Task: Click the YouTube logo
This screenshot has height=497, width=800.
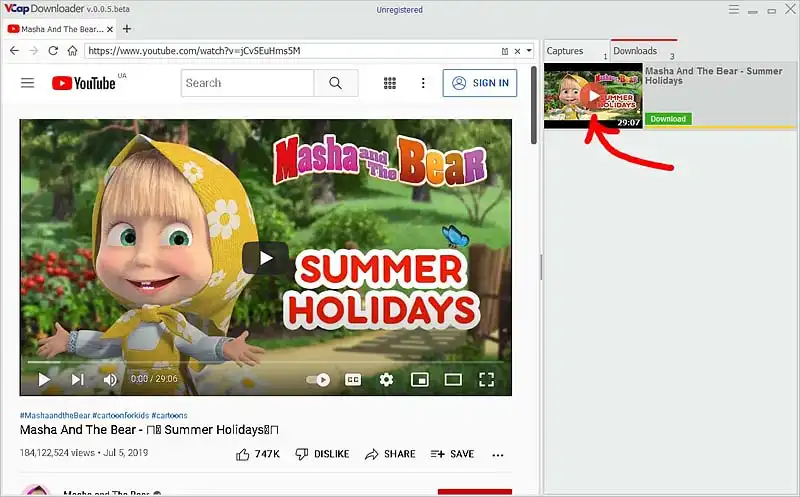Action: [x=84, y=83]
